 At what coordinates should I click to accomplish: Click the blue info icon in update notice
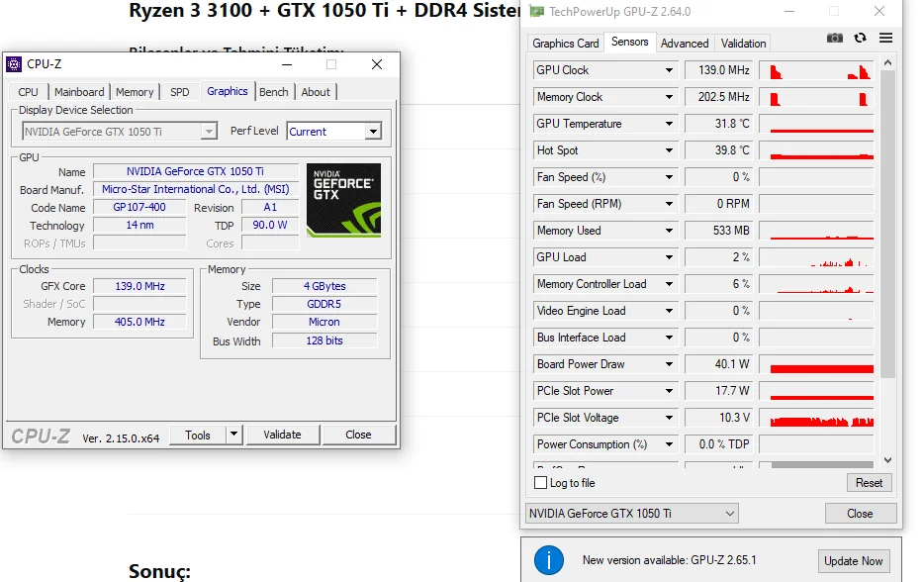pos(549,560)
